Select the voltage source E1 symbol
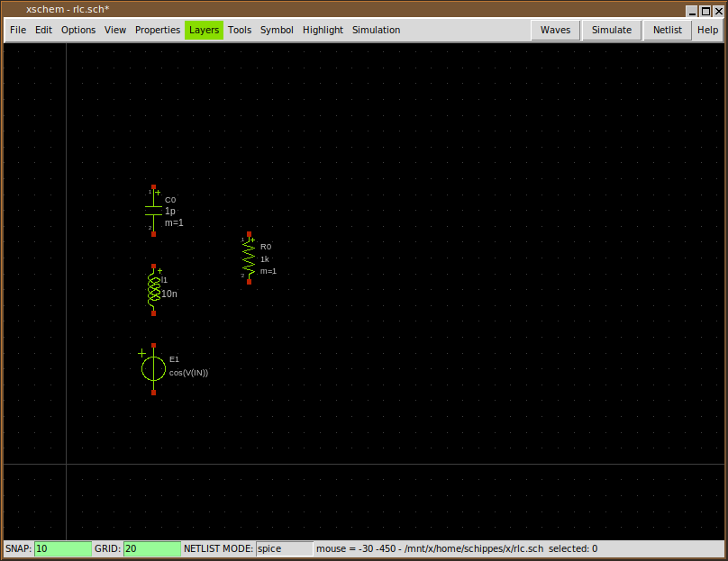Screen dimensions: 728x561 pyautogui.click(x=153, y=368)
